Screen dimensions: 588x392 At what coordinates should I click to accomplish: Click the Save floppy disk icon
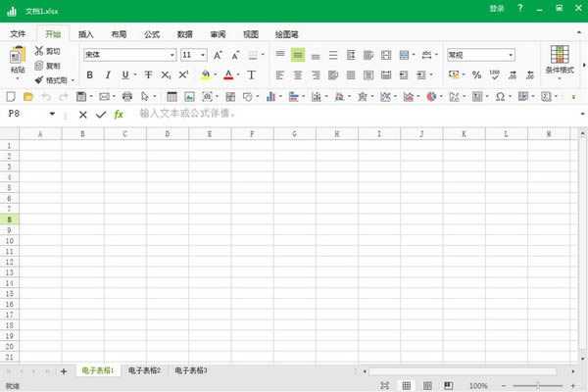click(x=81, y=97)
